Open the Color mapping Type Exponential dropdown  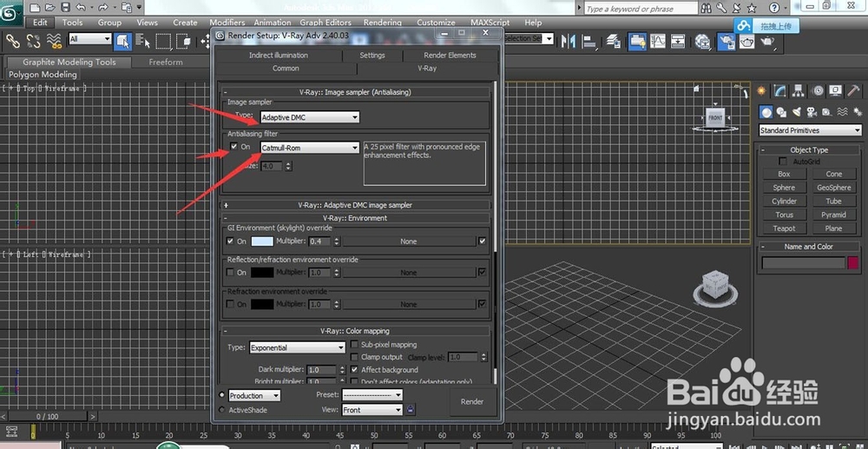click(297, 347)
